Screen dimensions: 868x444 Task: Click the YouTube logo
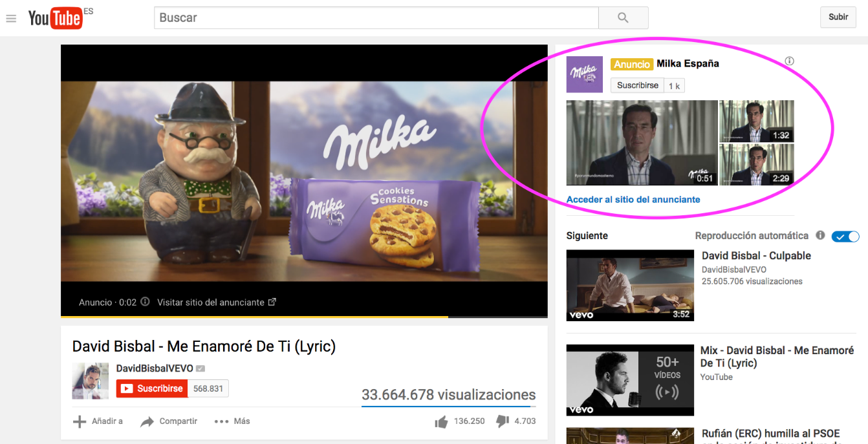pos(55,18)
